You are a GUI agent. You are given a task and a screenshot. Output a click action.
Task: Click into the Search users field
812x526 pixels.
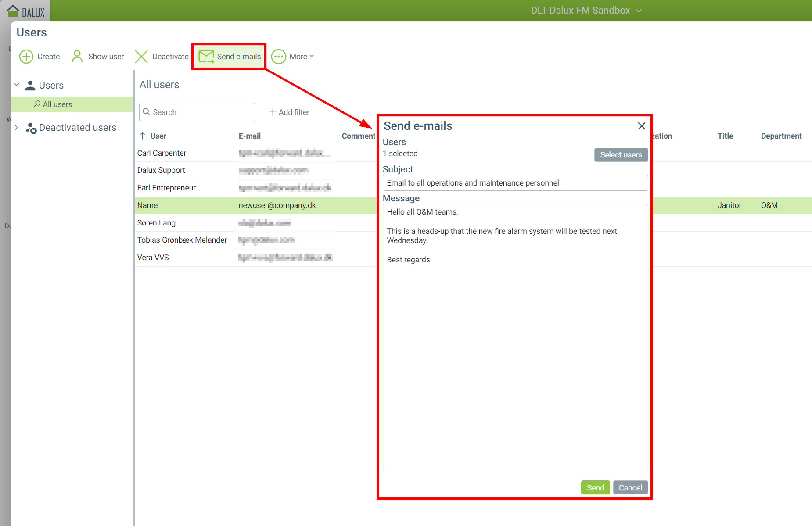pos(202,112)
